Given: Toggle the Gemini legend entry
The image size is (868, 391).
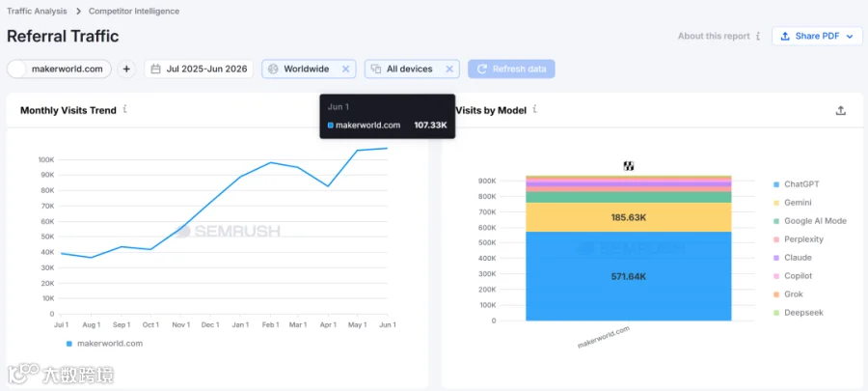Looking at the screenshot, I should pos(793,203).
